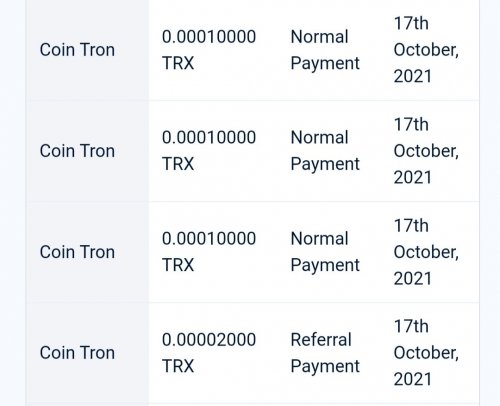
Task: Click Normal Payment in the first row
Action: (325, 50)
